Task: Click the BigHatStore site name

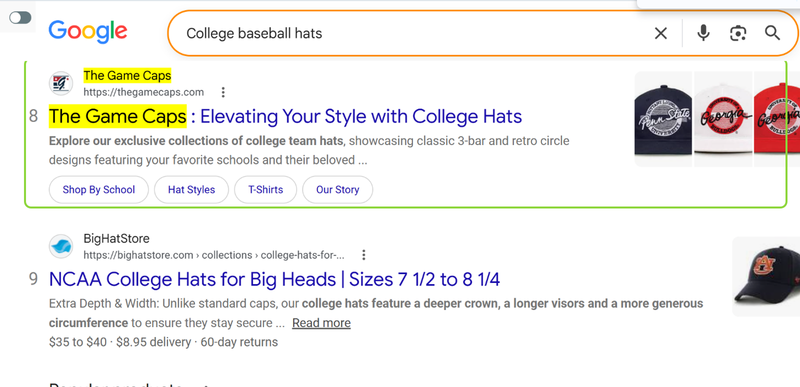Action: point(116,238)
